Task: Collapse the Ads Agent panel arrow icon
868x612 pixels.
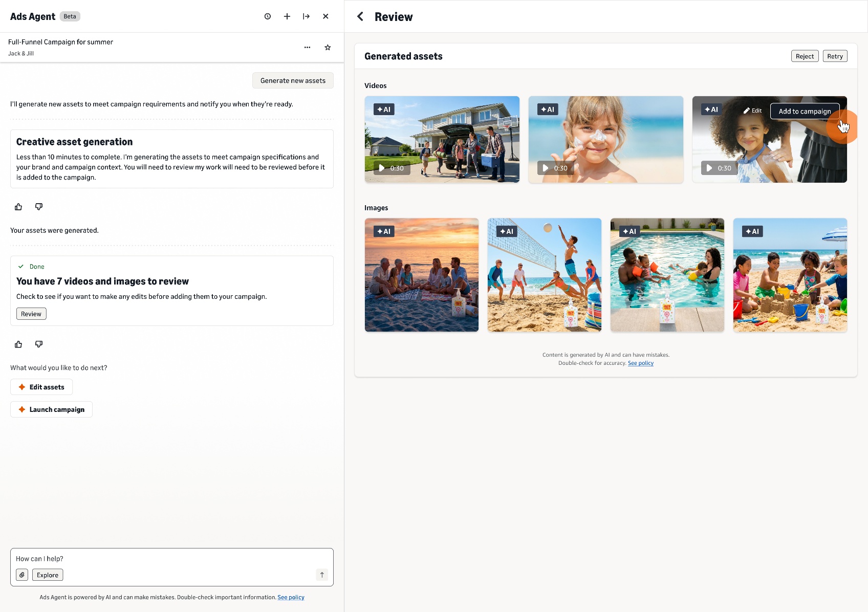Action: coord(306,16)
